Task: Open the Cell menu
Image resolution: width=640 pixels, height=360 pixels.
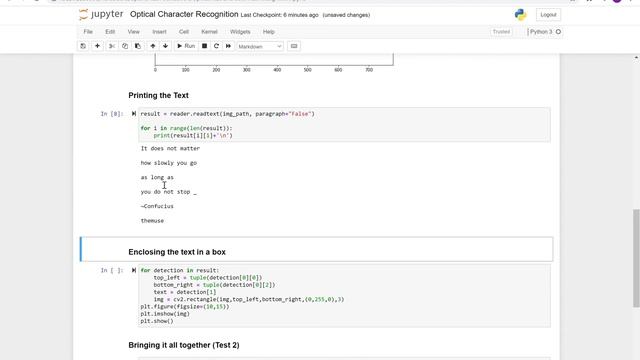Action: tap(184, 32)
